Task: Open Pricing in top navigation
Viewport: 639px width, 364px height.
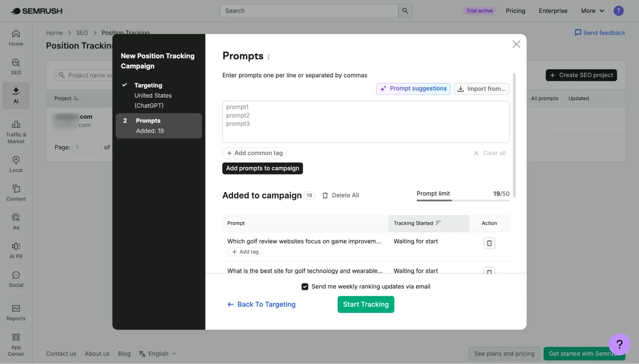Action: [515, 11]
